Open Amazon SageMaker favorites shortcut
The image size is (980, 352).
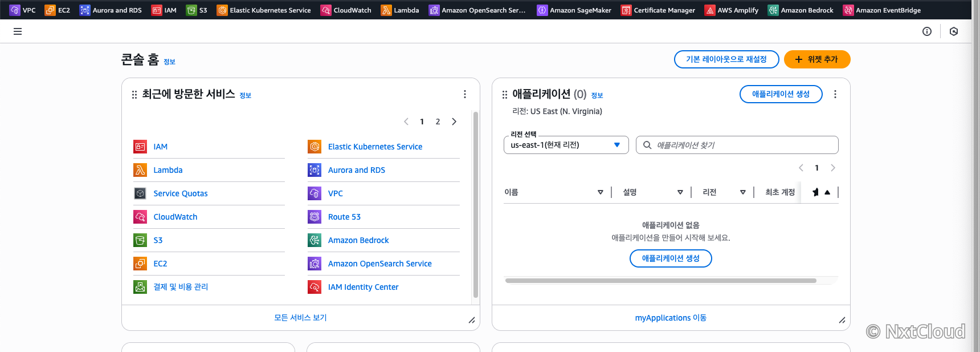574,10
